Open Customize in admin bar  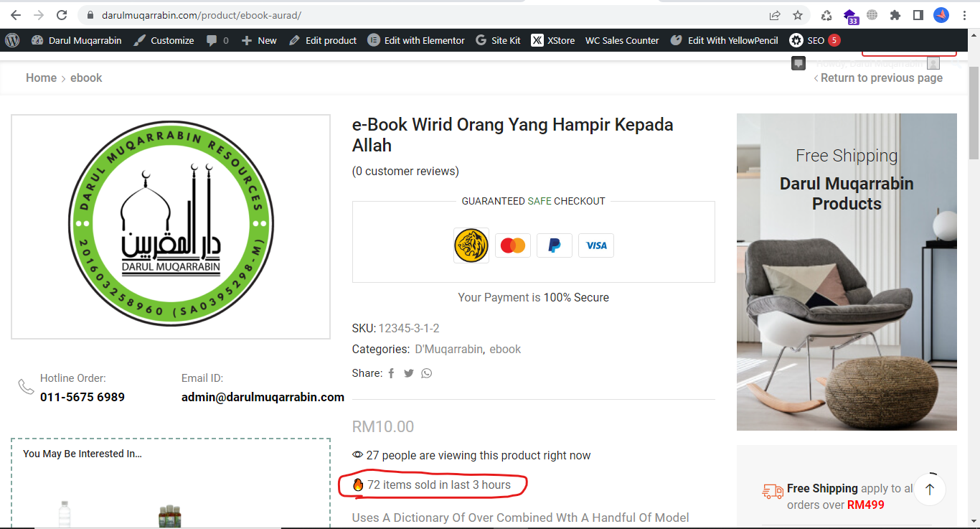click(164, 40)
